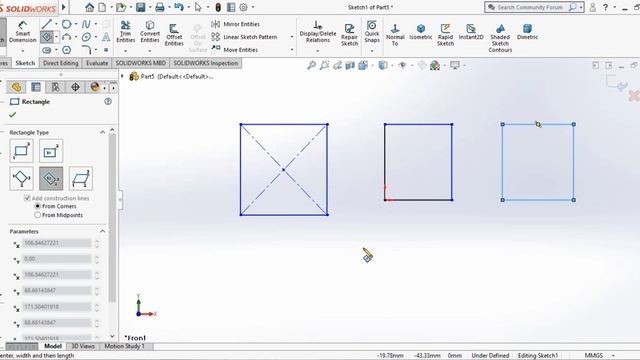Open the Evaluate tab
Screen dimensions: 640x360
click(97, 63)
